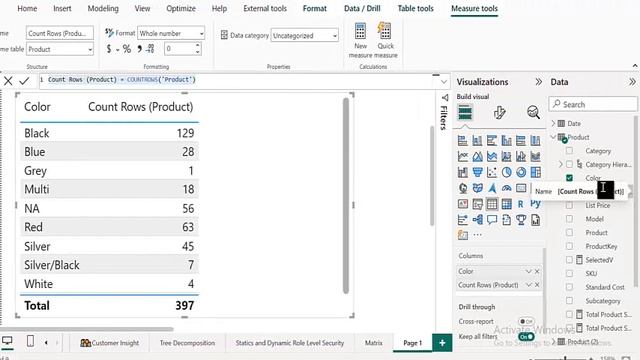Select the Donut chart visual
Viewport: 640px width, 360px height.
coord(521,172)
